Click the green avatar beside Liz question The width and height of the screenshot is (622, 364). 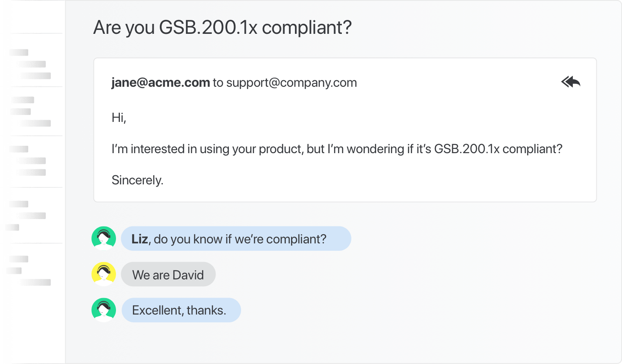[x=104, y=238]
